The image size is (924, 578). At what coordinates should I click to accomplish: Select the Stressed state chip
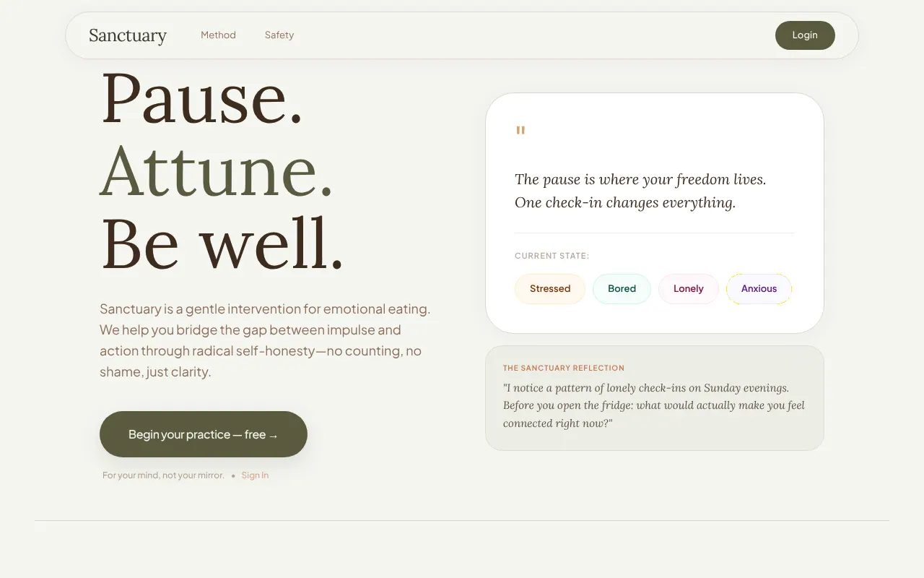(550, 289)
